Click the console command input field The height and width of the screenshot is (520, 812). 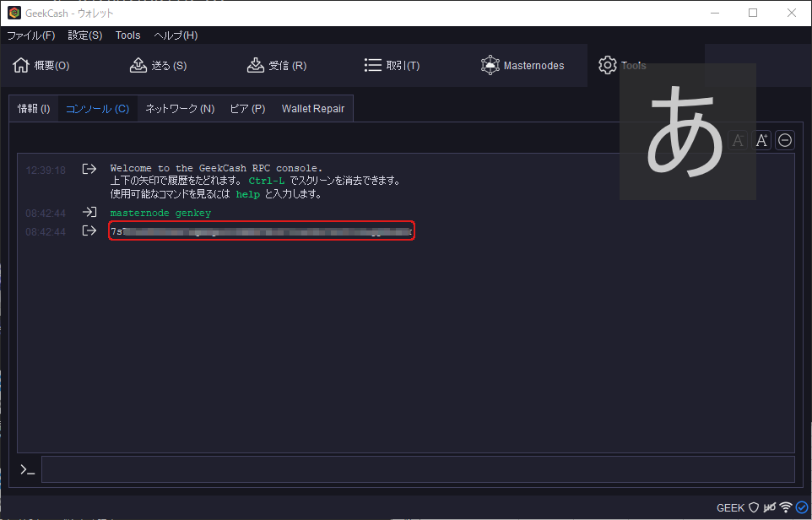coord(418,469)
